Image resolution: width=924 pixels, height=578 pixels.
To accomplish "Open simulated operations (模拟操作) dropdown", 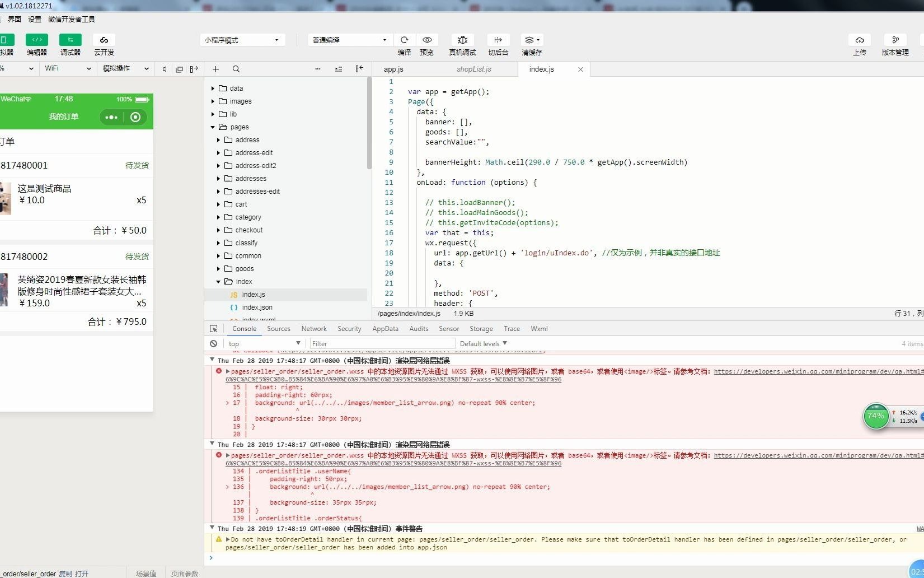I will [x=126, y=68].
